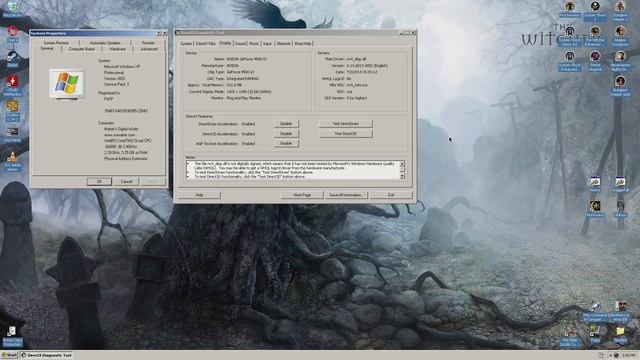The image size is (640, 360).
Task: Select the Automatic Updates tab
Action: (x=105, y=43)
